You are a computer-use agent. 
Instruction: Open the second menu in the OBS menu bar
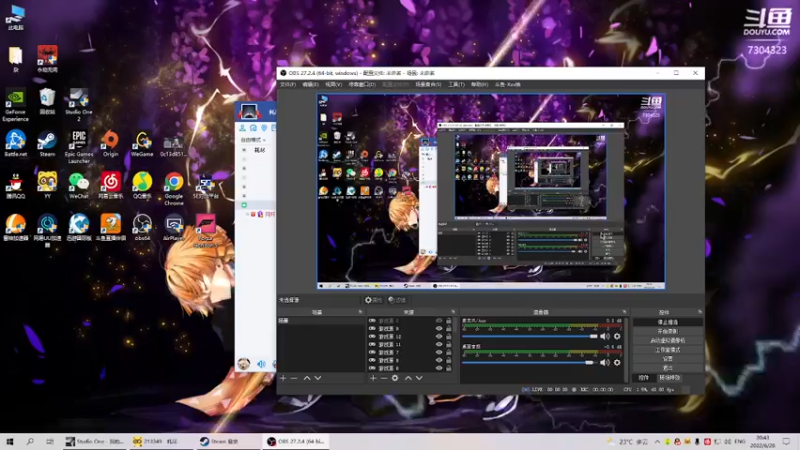pos(310,84)
